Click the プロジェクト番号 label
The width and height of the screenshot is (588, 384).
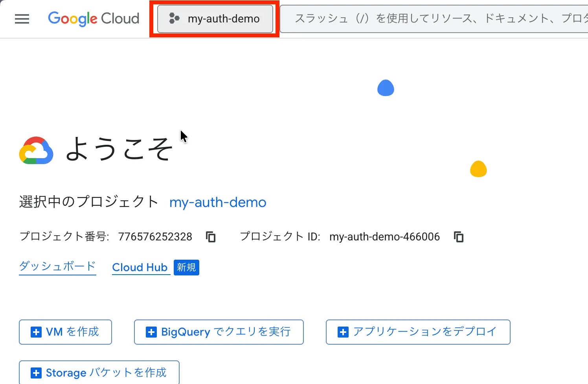click(x=64, y=236)
